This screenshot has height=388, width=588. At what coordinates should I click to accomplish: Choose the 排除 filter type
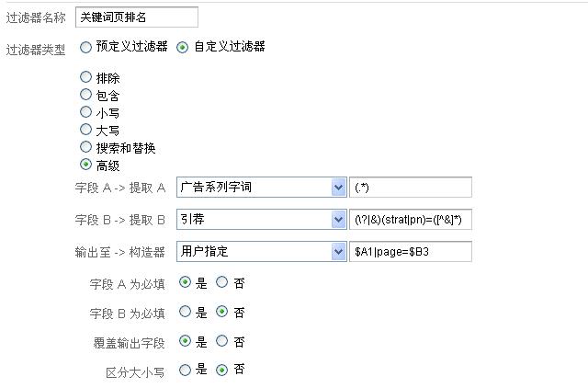tap(86, 77)
